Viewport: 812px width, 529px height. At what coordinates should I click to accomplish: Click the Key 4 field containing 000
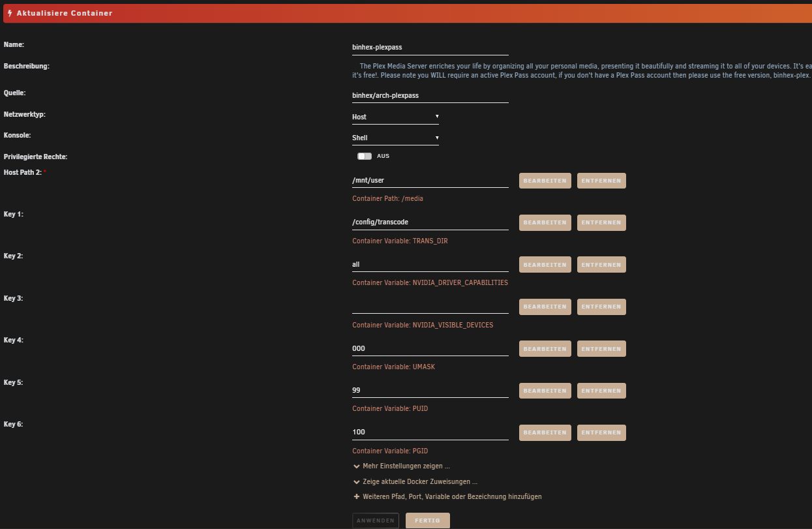coord(430,348)
